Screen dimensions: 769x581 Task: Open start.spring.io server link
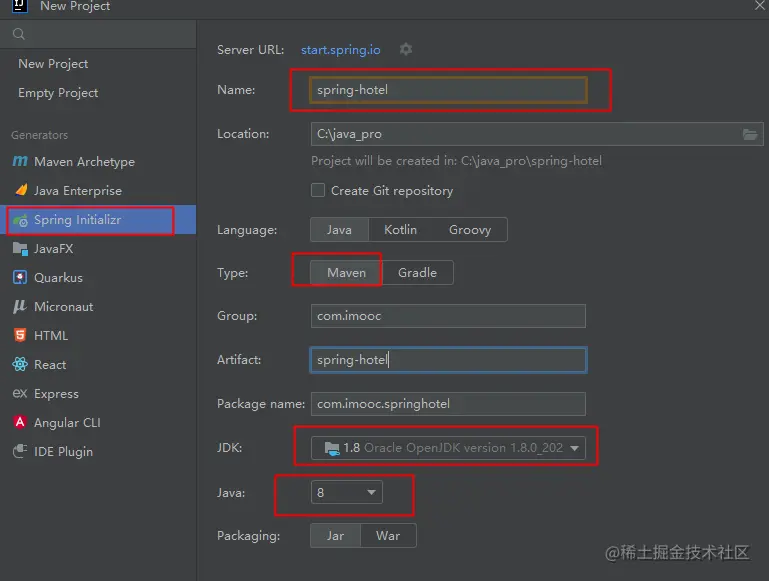pyautogui.click(x=340, y=50)
